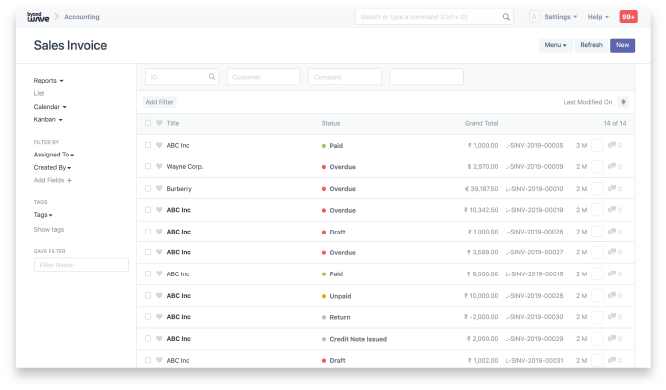The width and height of the screenshot is (666, 390).
Task: Like the Wayne Corp. invoice heart icon
Action: pos(159,167)
